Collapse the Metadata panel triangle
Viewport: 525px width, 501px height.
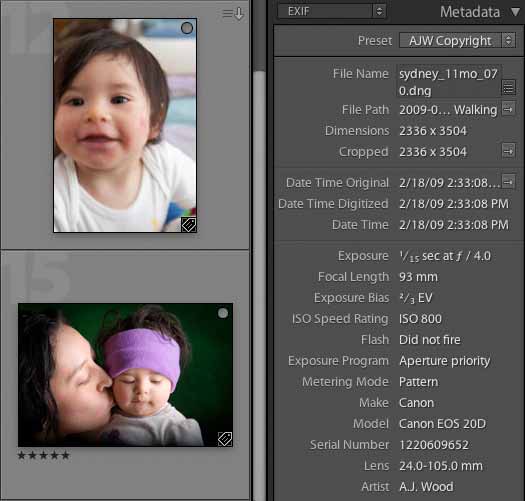[515, 12]
